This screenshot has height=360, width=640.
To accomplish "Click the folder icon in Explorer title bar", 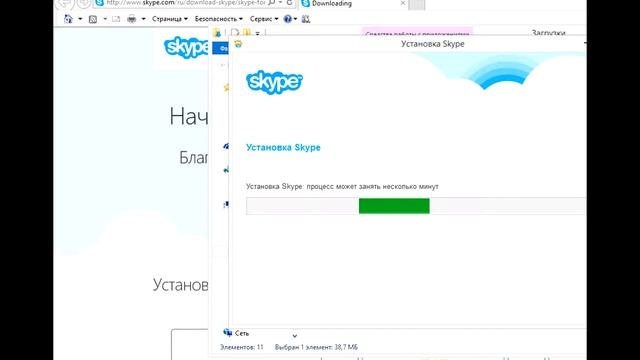I will click(x=217, y=33).
